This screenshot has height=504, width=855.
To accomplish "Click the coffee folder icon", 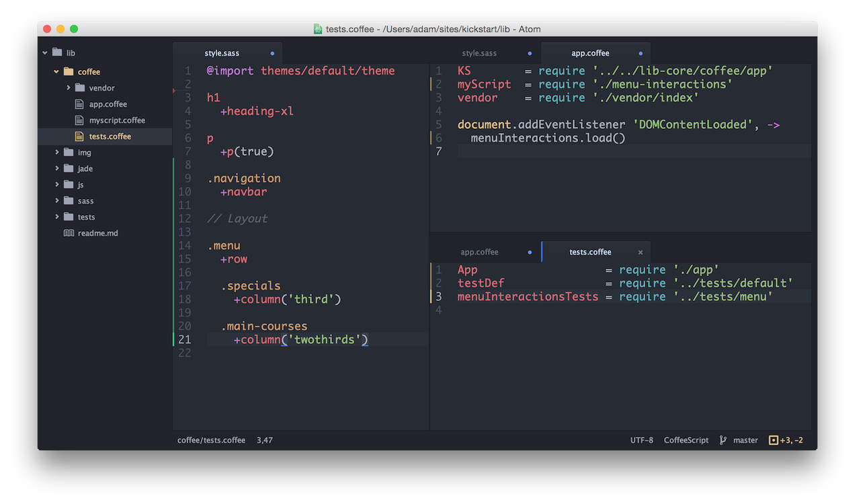I will [69, 72].
